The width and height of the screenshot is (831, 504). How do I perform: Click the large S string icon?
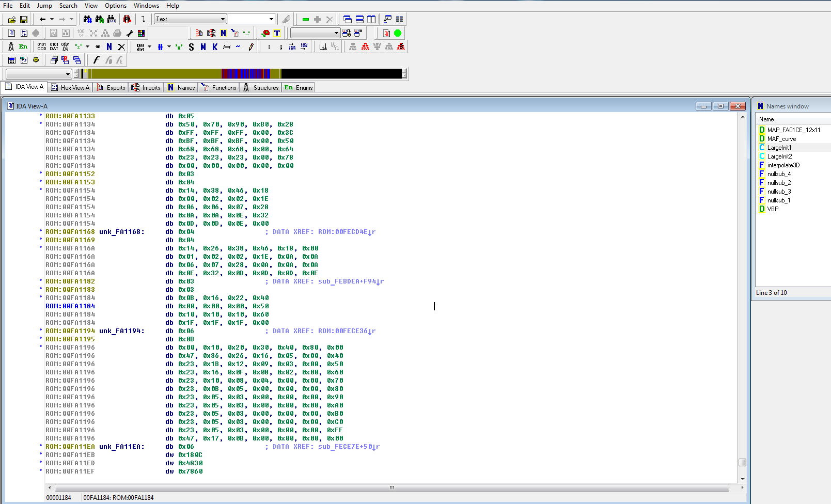[x=191, y=47]
